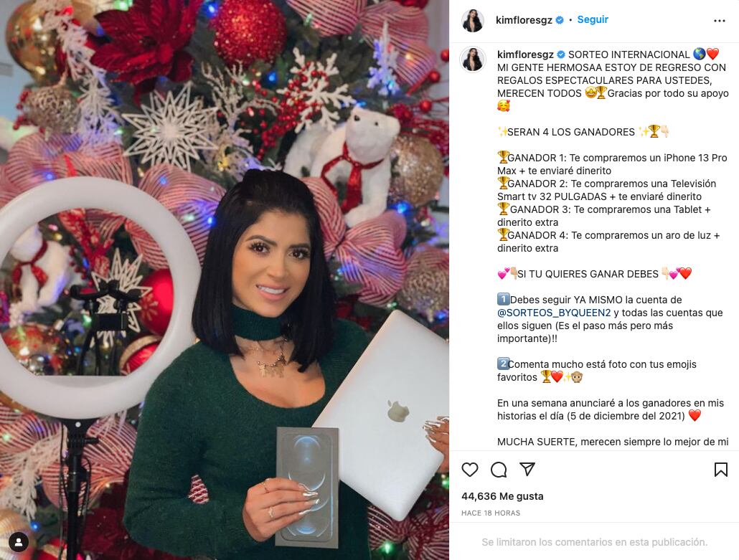Save the post with the bookmark icon
This screenshot has height=560, width=739.
point(720,470)
